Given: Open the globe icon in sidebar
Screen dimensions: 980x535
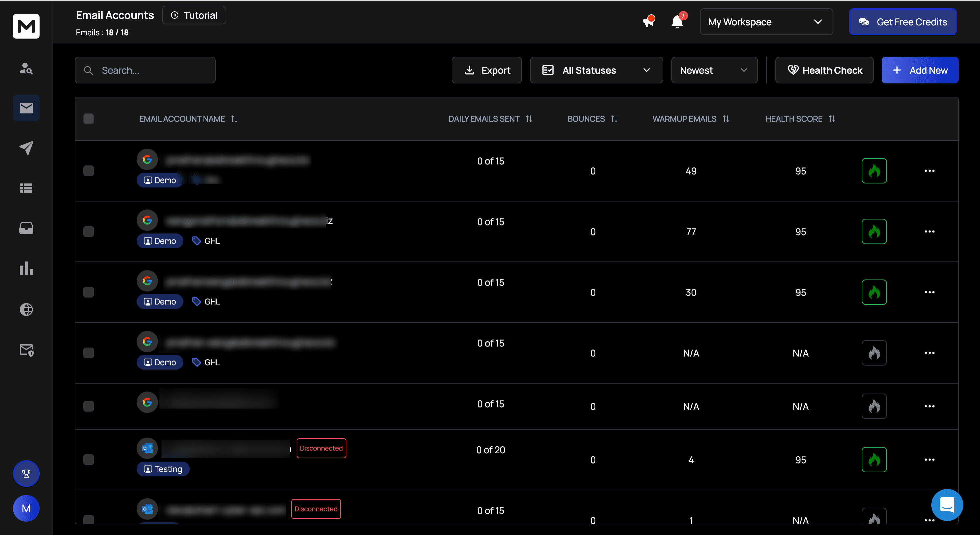Looking at the screenshot, I should point(26,309).
